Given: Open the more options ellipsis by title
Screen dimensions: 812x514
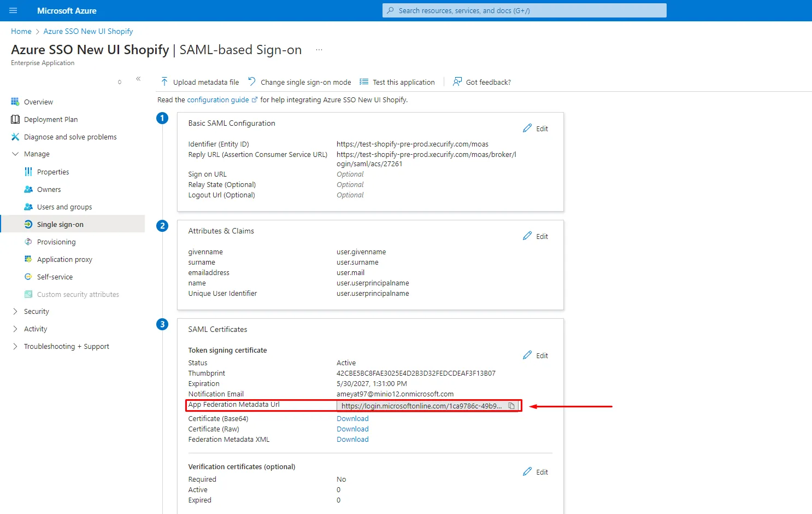Looking at the screenshot, I should (319, 50).
